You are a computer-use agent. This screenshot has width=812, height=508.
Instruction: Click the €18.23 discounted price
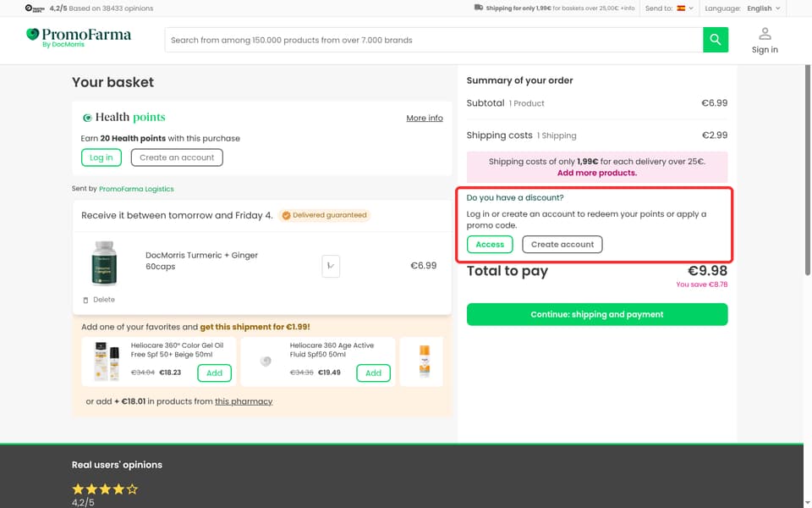click(x=170, y=373)
